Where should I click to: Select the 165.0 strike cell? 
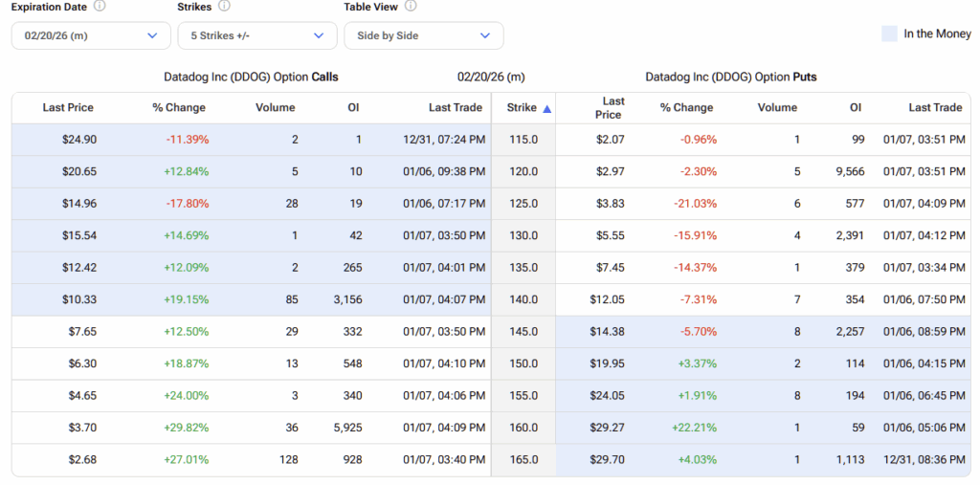(523, 460)
